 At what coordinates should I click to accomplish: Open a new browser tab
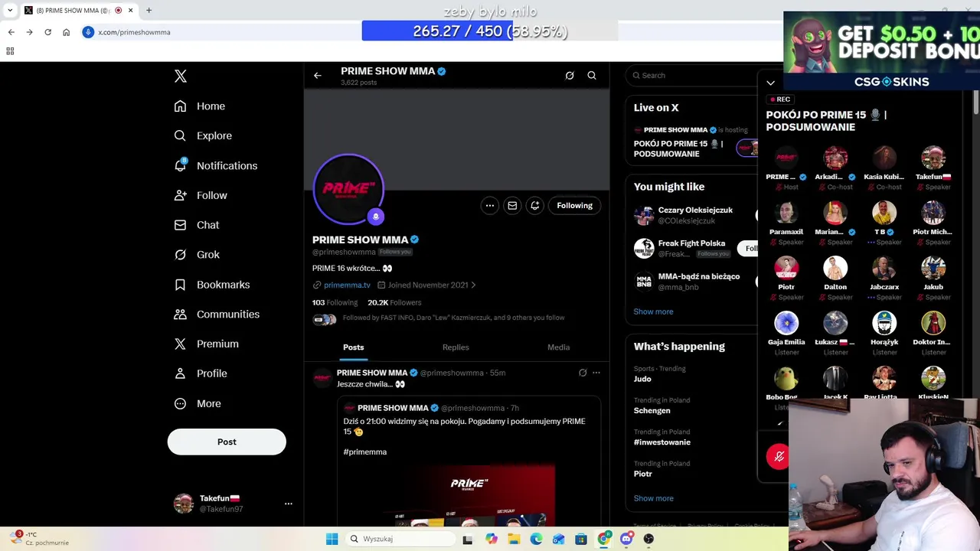(x=149, y=11)
